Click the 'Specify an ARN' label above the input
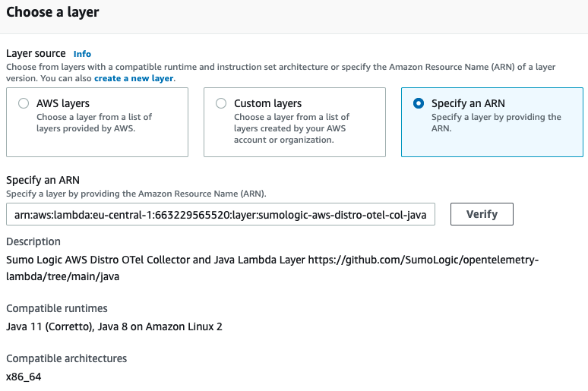Screen dimensions: 588x391 43,181
